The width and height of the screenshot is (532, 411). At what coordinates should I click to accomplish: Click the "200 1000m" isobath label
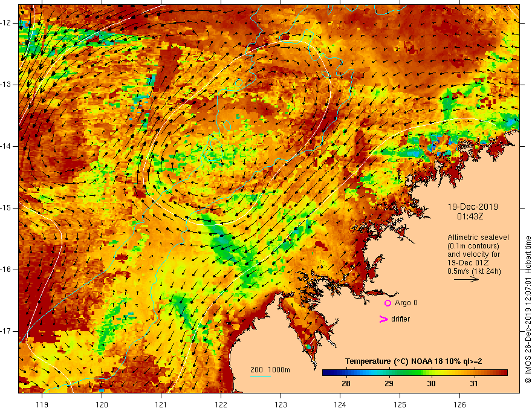coord(270,370)
